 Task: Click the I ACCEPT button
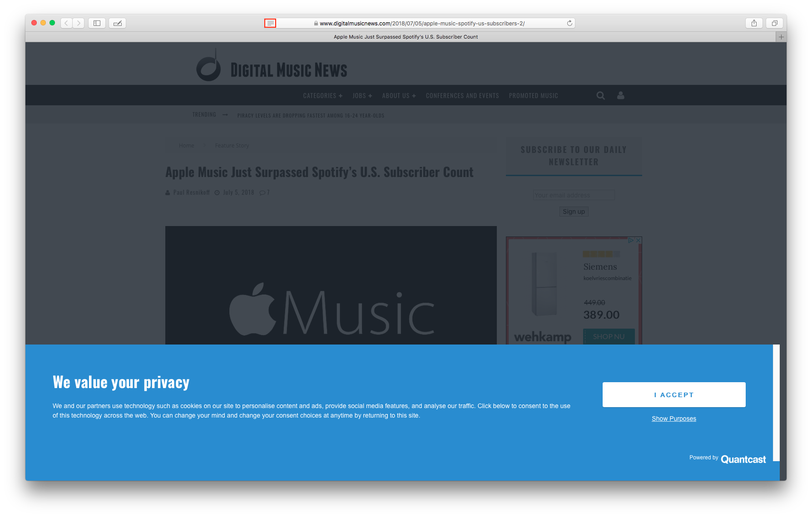coord(674,395)
